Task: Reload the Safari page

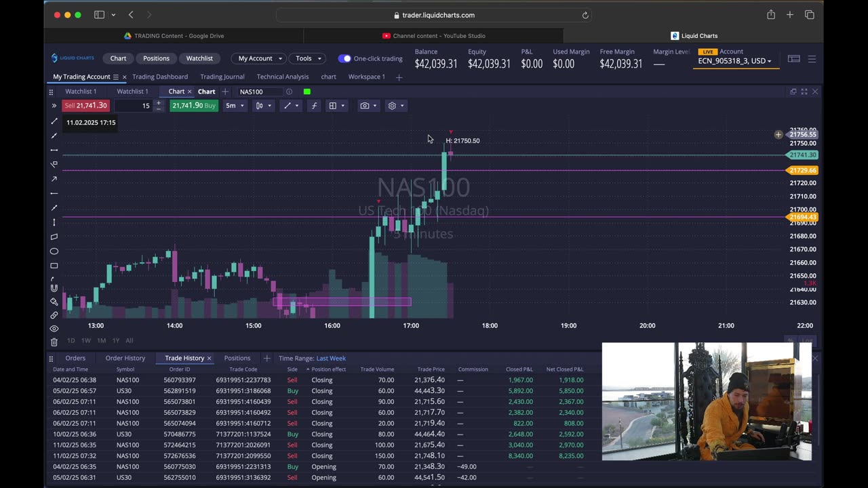Action: click(585, 15)
